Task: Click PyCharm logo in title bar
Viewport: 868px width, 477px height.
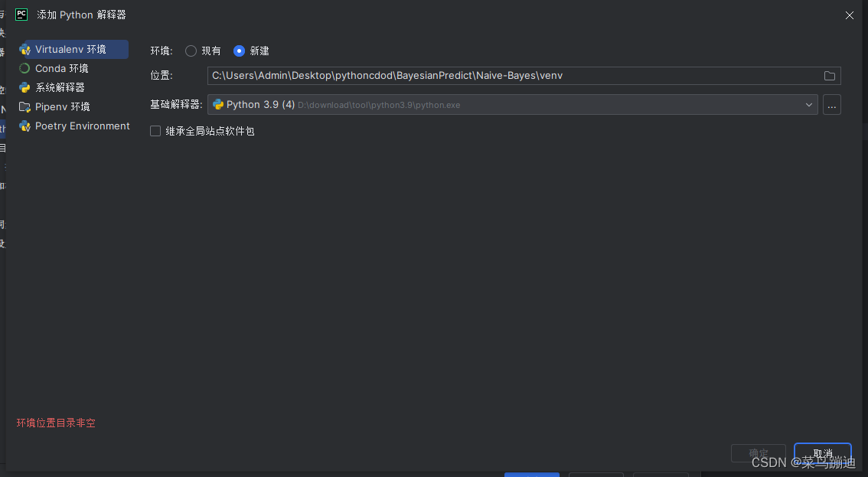Action: pos(21,15)
